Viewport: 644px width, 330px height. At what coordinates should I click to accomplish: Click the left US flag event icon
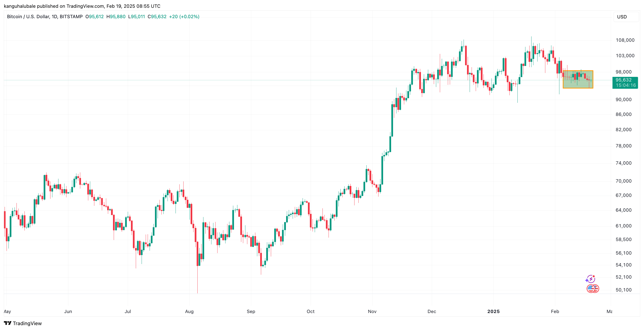(590, 289)
